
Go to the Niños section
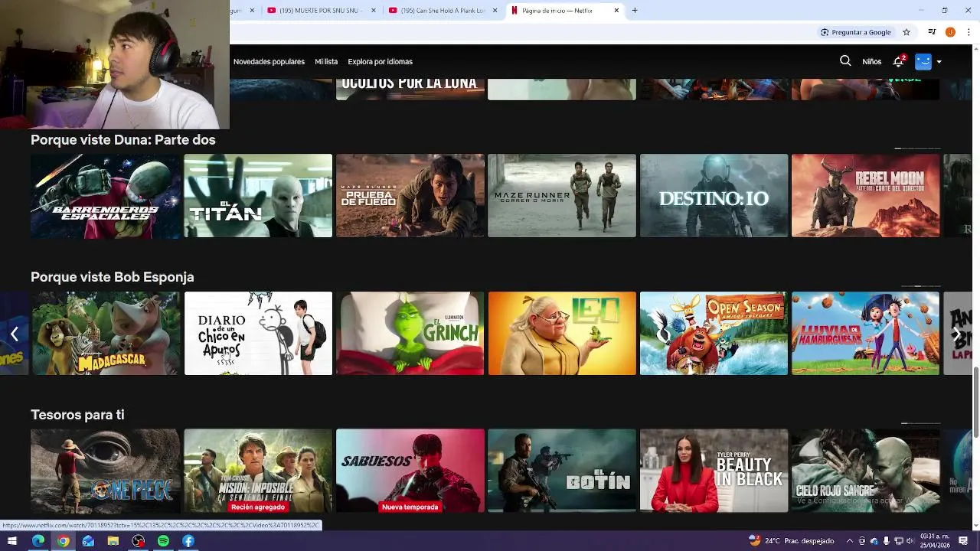click(x=871, y=62)
